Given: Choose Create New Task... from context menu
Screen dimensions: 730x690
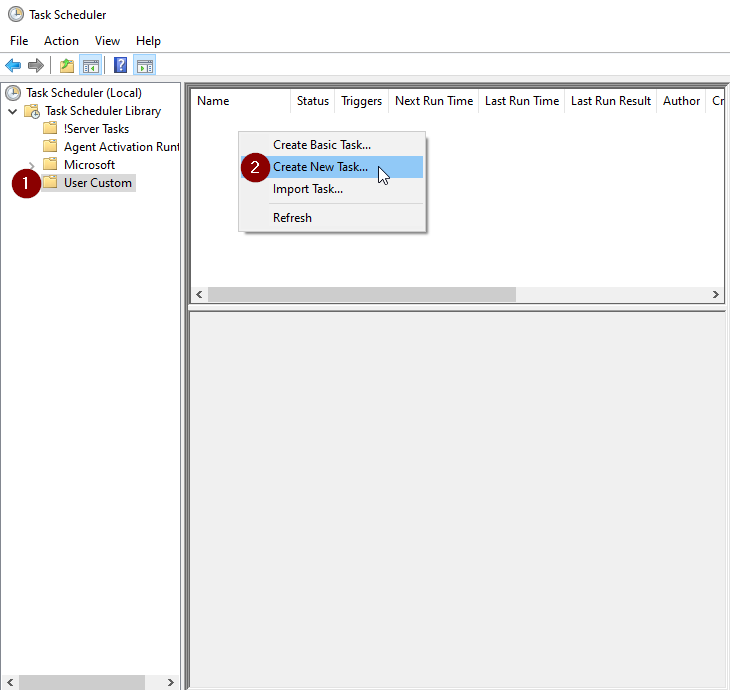Looking at the screenshot, I should click(332, 167).
